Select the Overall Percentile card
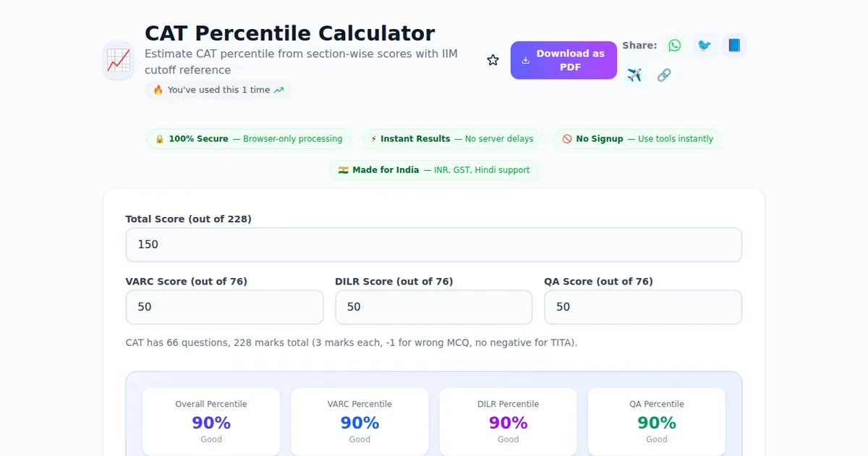The image size is (868, 456). [210, 422]
